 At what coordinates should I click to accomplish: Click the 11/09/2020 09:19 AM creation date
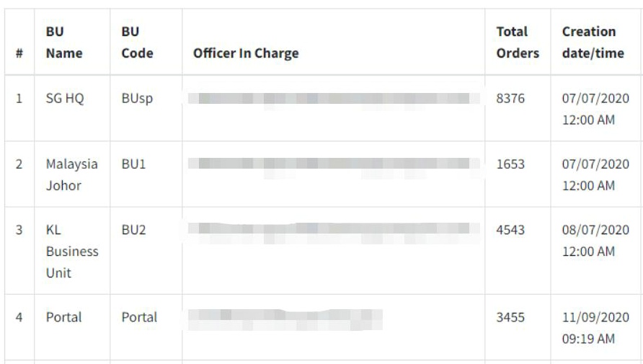click(595, 328)
